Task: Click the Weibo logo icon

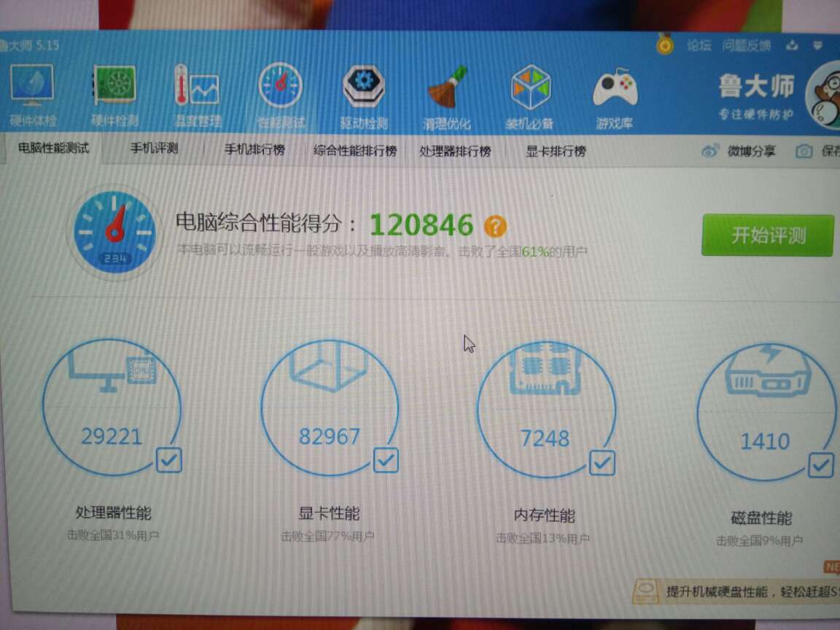Action: (x=709, y=151)
